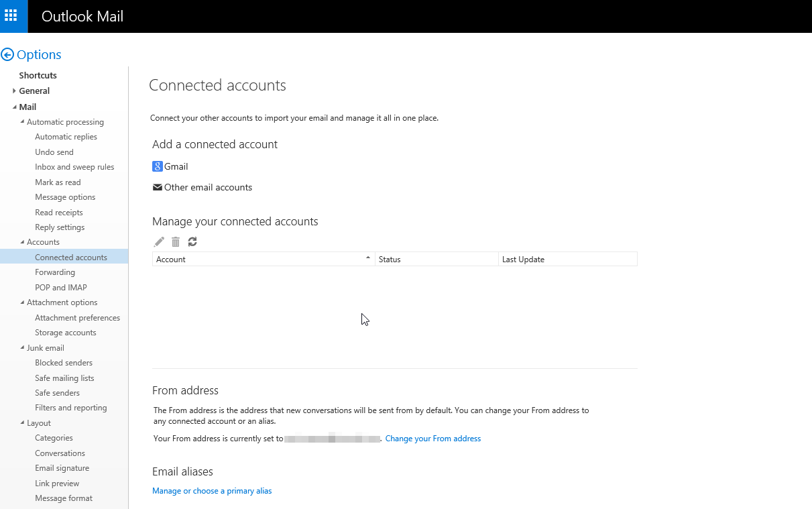812x509 pixels.
Task: Collapse the Mail section
Action: click(14, 107)
